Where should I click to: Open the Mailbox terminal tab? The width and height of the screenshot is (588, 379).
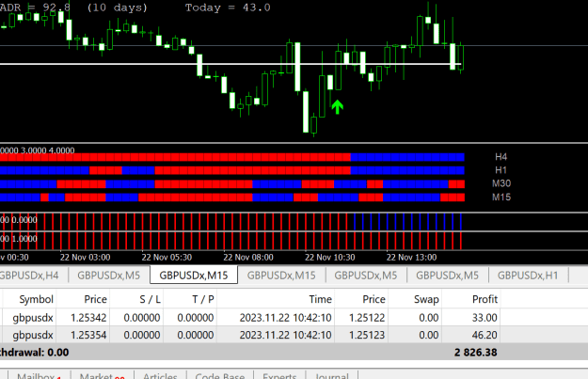(39, 375)
